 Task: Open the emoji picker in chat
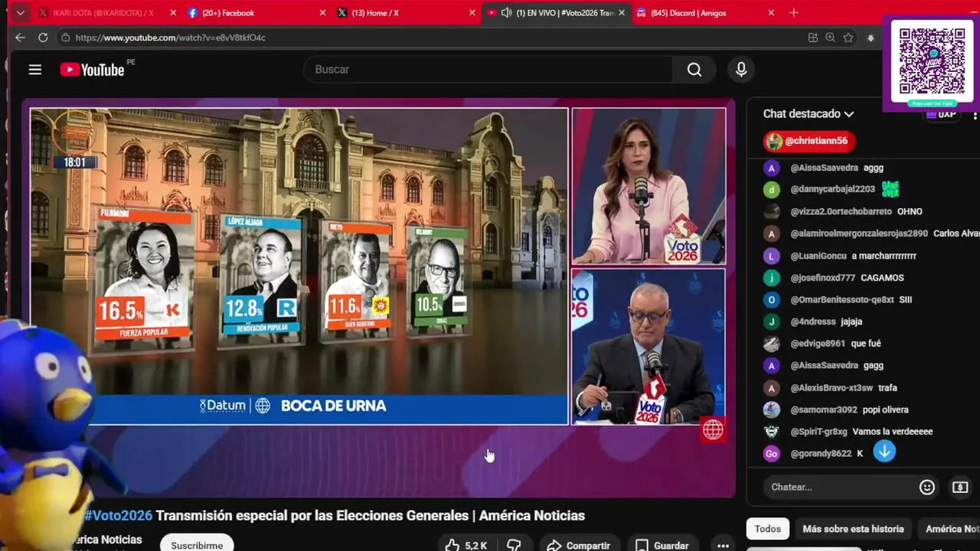(927, 487)
